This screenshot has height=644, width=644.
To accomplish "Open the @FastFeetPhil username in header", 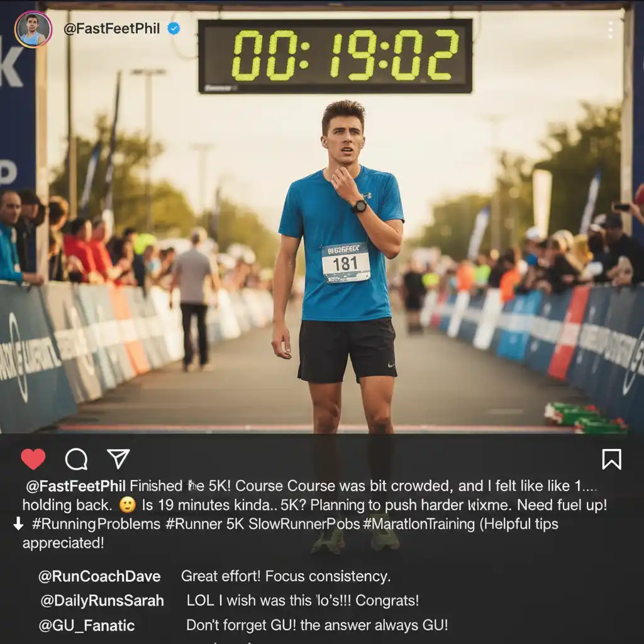I will [x=111, y=28].
